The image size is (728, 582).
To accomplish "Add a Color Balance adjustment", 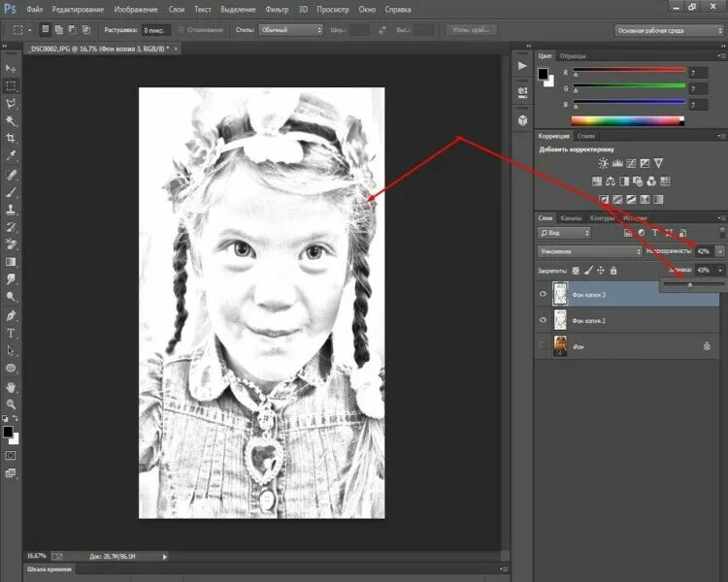I will coord(611,181).
